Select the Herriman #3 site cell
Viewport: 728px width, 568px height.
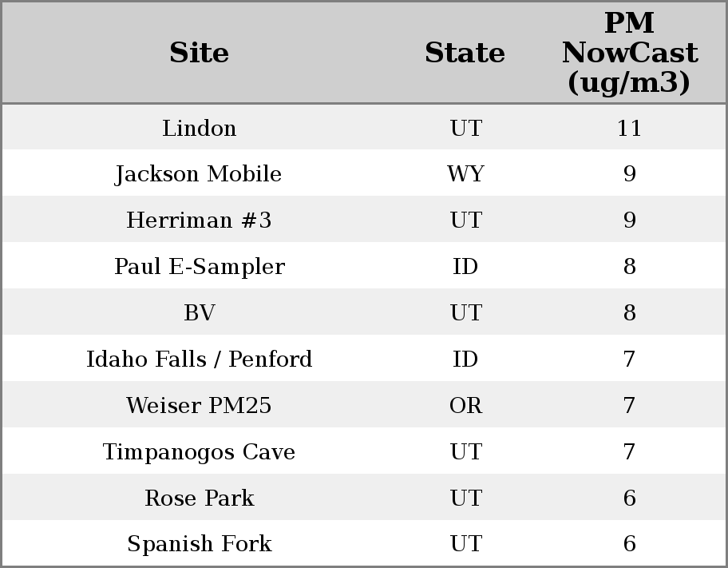[199, 220]
